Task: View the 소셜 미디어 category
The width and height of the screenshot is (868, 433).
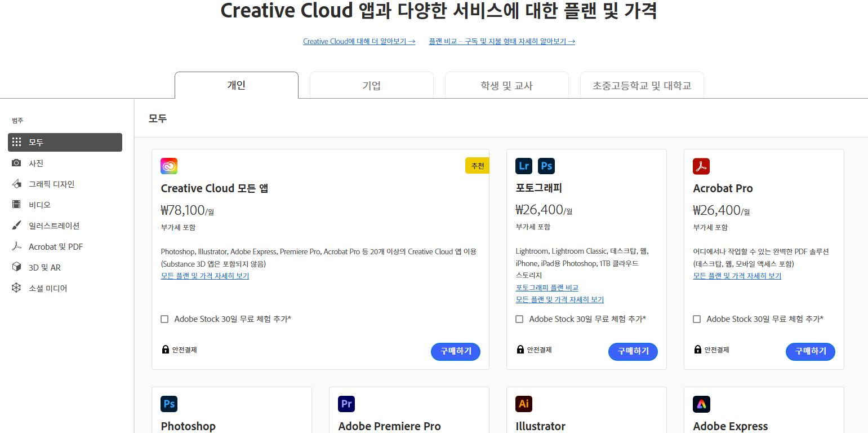Action: coord(65,288)
